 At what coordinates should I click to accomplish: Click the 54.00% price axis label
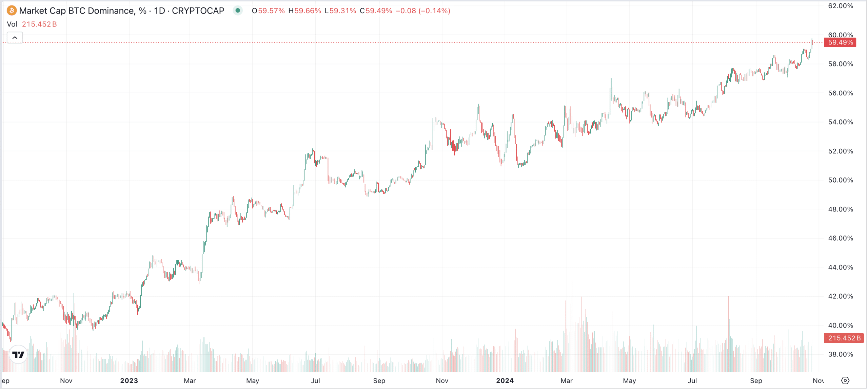click(x=840, y=122)
